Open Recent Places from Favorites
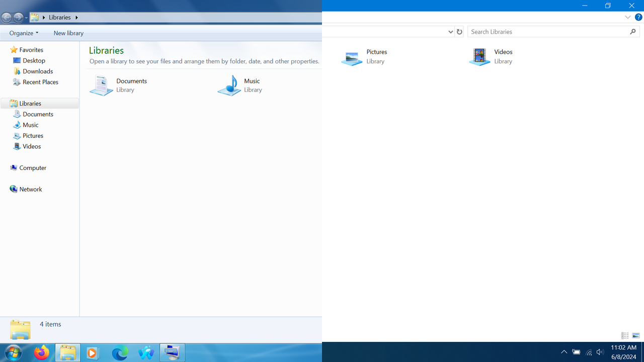 tap(40, 82)
